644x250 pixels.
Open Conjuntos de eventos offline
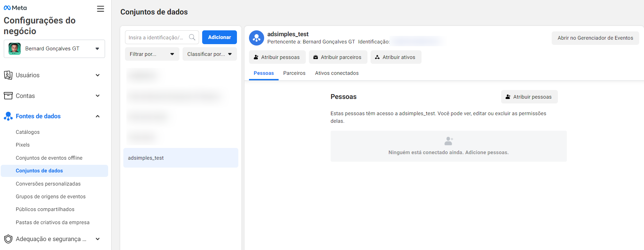(49, 158)
